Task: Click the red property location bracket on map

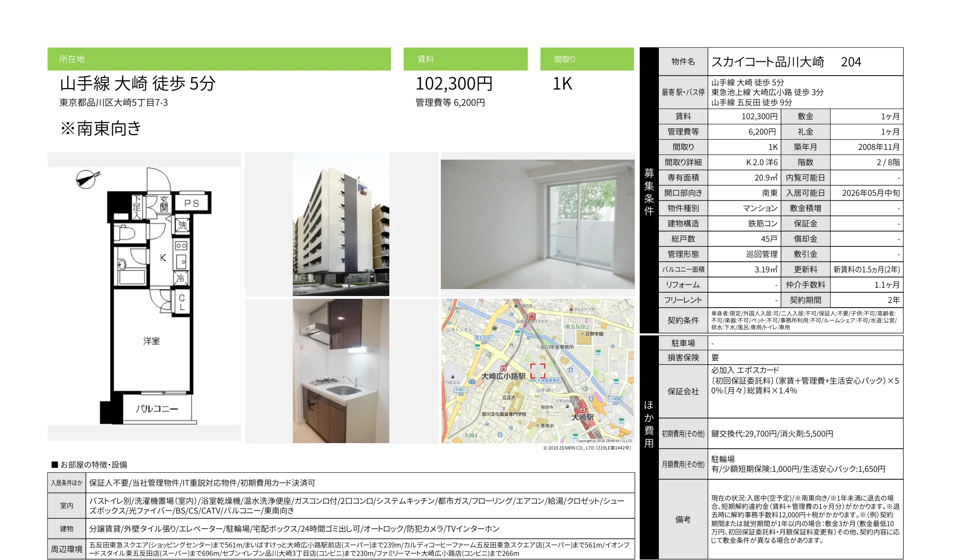Action: coord(538,371)
